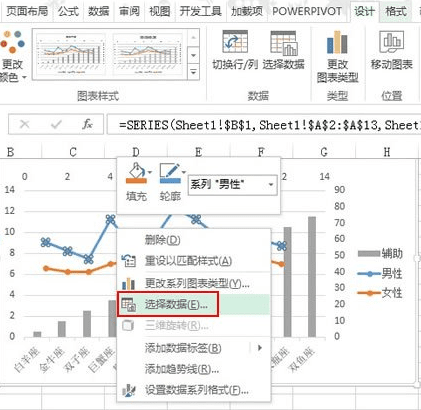Switch to the 审阅 ribbon tab
The width and height of the screenshot is (421, 410).
pyautogui.click(x=129, y=11)
